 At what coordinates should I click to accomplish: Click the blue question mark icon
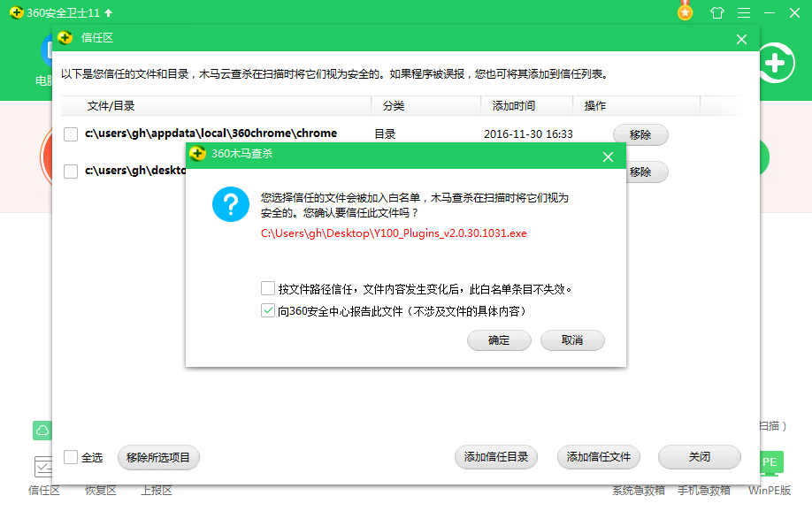[x=230, y=204]
